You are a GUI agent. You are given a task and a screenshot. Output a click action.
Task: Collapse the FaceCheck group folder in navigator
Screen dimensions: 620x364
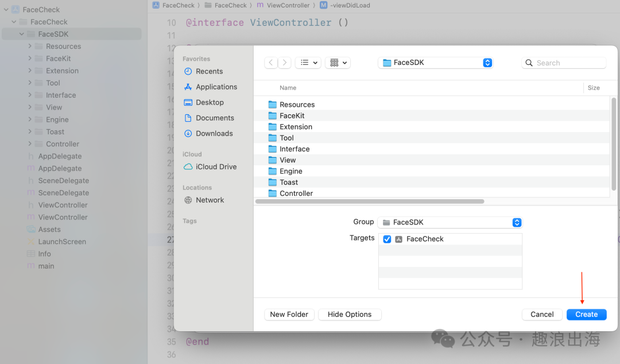click(x=14, y=22)
